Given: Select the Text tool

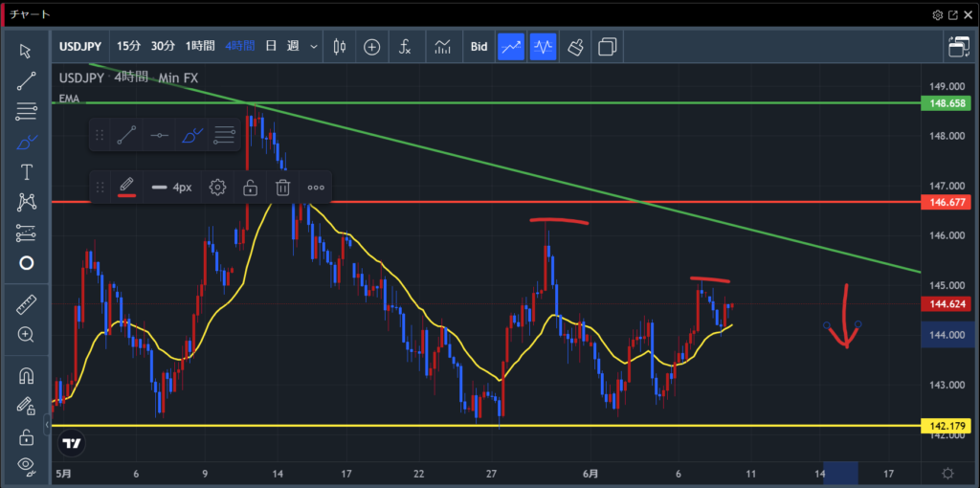Looking at the screenshot, I should pos(26,172).
